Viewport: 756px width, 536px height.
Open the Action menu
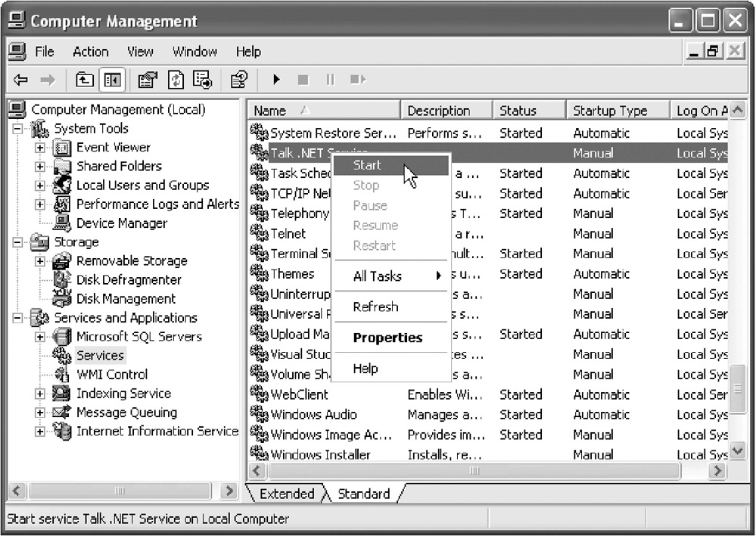click(90, 51)
